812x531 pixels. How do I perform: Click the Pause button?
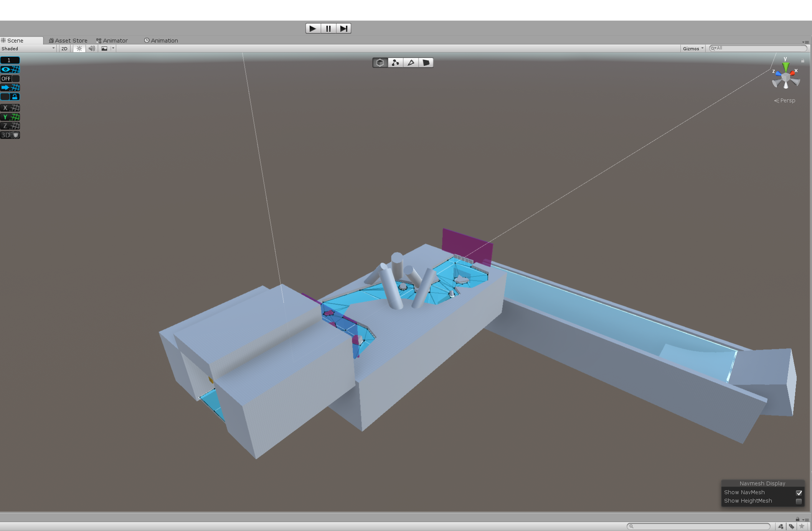click(328, 28)
